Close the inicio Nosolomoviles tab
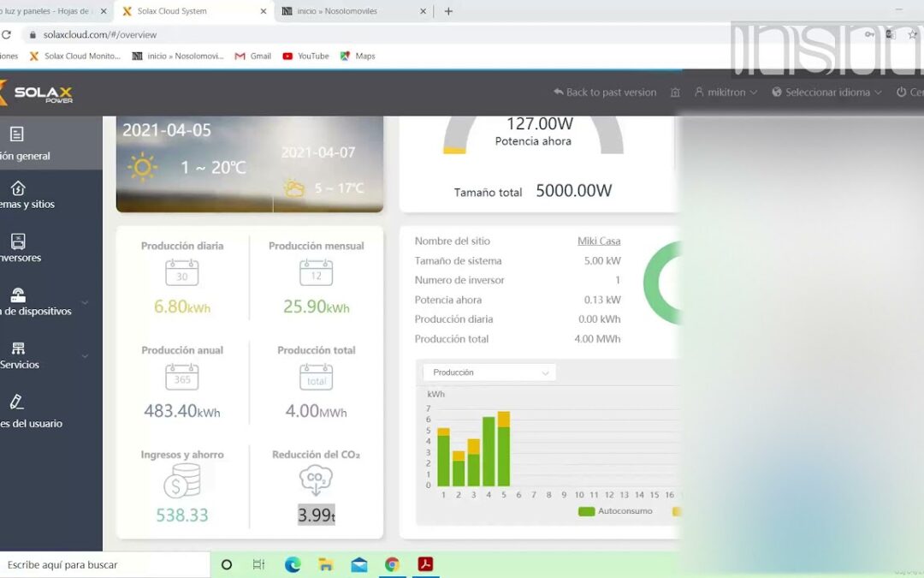The image size is (924, 578). coord(423,11)
